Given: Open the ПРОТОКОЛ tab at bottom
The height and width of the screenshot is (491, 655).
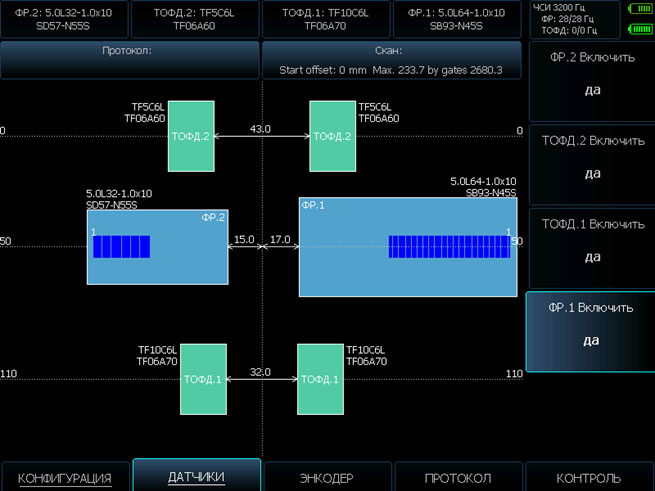Looking at the screenshot, I should click(x=458, y=478).
